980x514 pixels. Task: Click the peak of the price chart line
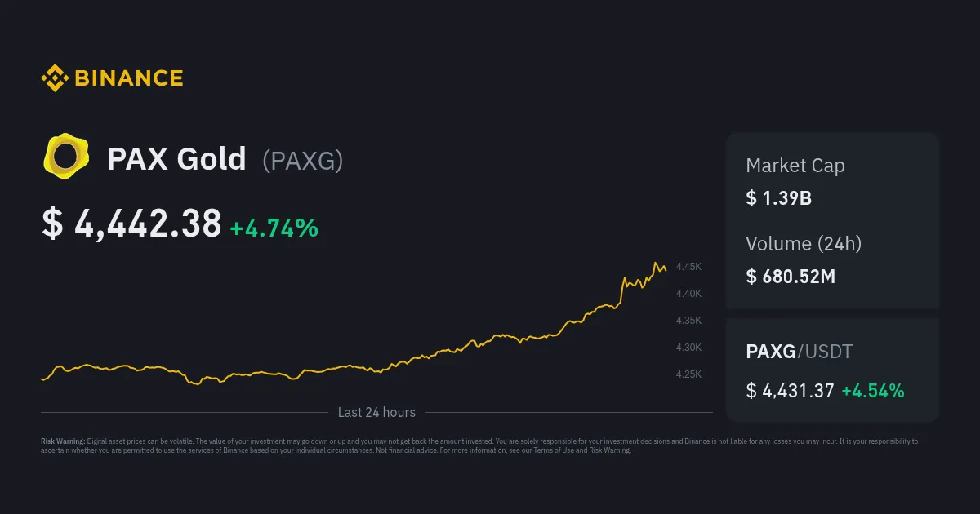click(x=656, y=263)
